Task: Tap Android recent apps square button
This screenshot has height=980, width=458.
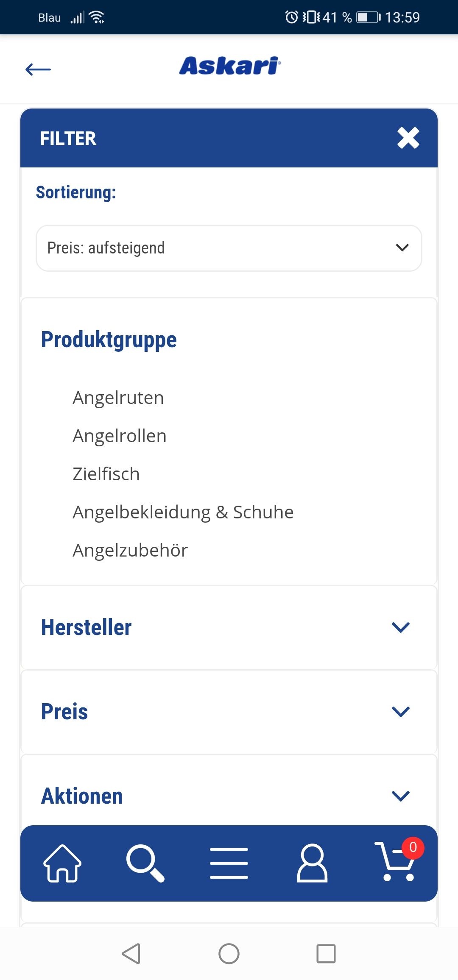Action: [326, 954]
